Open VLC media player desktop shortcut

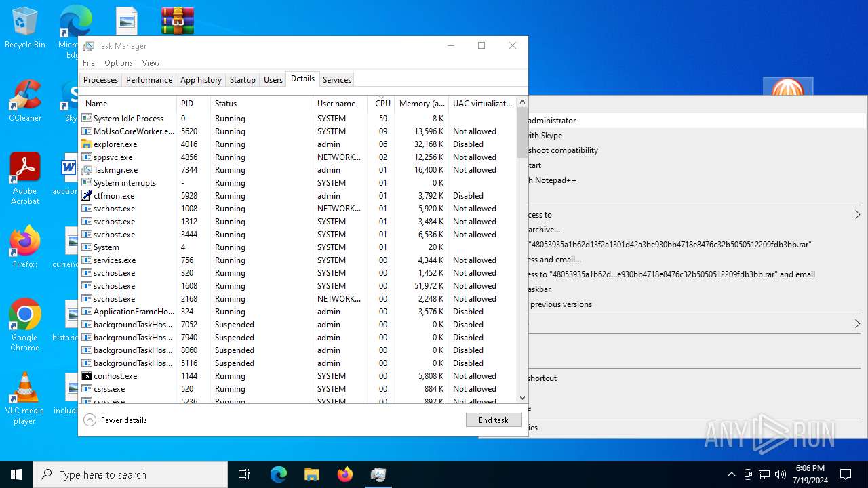[x=25, y=399]
